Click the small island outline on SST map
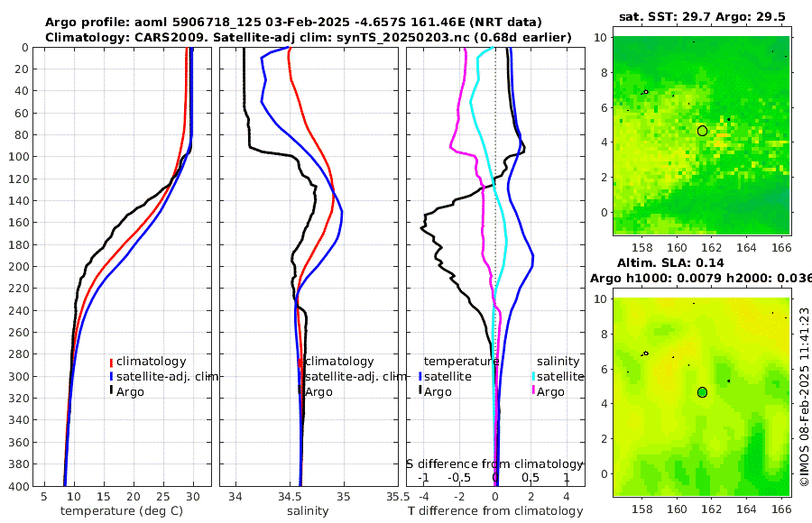The width and height of the screenshot is (812, 523). click(x=645, y=92)
